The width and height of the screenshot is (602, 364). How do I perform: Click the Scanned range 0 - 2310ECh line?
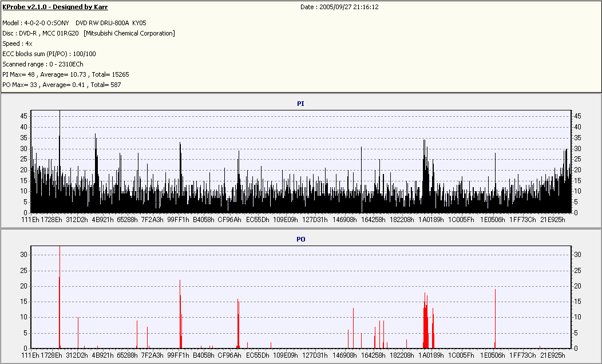(42, 64)
